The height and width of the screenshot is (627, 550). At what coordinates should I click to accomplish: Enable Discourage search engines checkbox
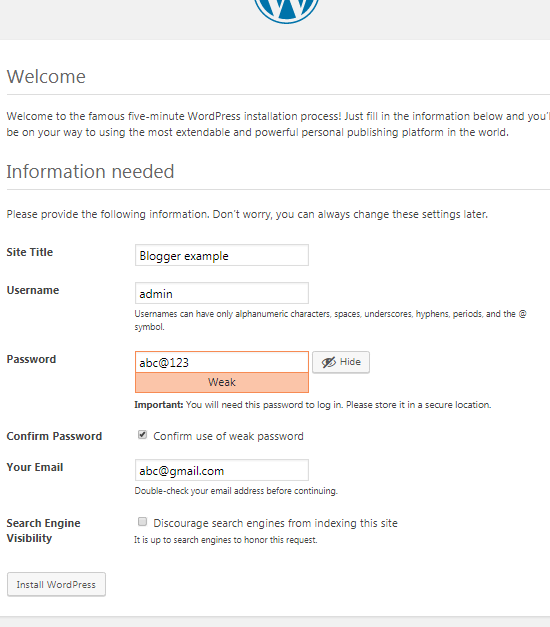(142, 521)
